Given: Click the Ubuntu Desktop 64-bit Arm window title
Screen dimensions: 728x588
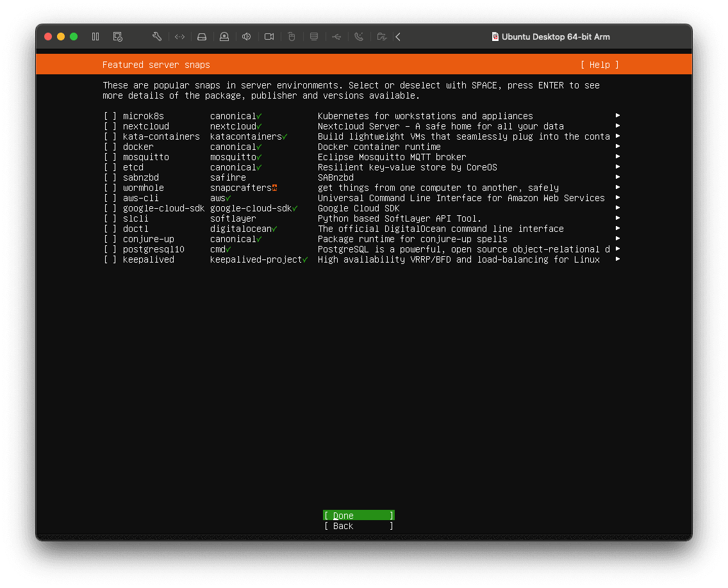Looking at the screenshot, I should tap(556, 37).
